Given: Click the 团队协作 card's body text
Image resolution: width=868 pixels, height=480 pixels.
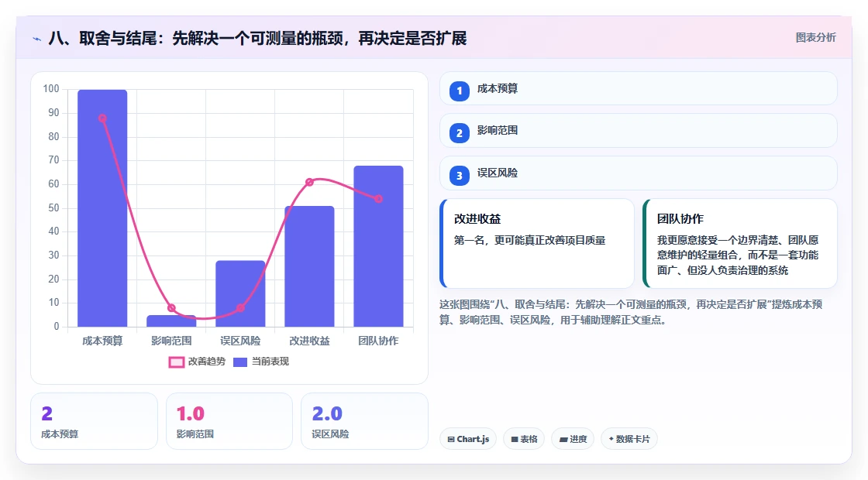Looking at the screenshot, I should click(738, 255).
